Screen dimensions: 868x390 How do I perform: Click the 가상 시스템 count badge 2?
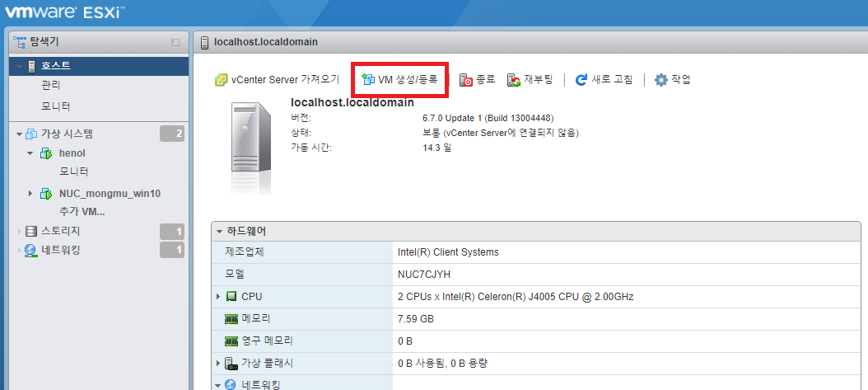[172, 134]
